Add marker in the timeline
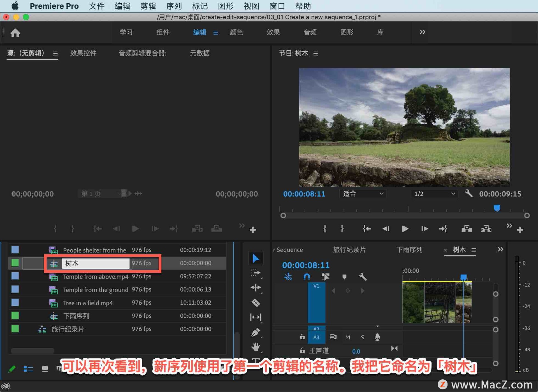This screenshot has width=538, height=392. click(x=344, y=277)
